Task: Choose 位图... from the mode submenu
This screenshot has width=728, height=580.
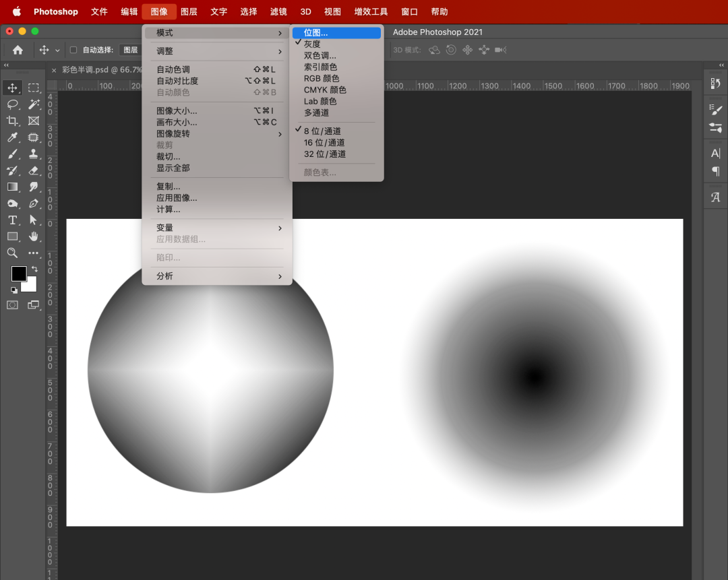Action: [315, 33]
